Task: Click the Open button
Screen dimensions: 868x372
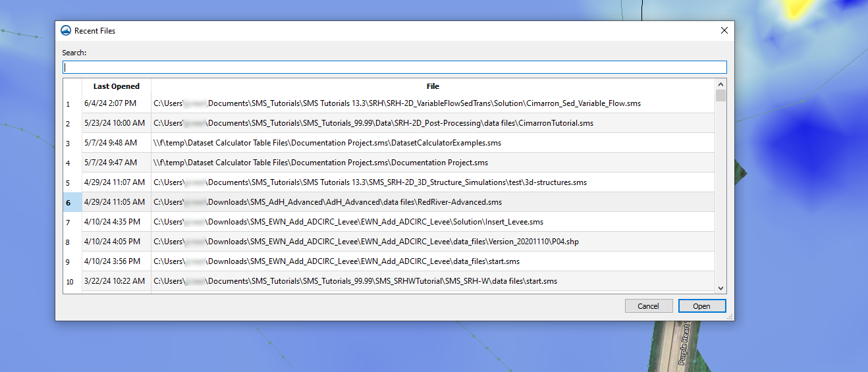Action: pyautogui.click(x=701, y=306)
